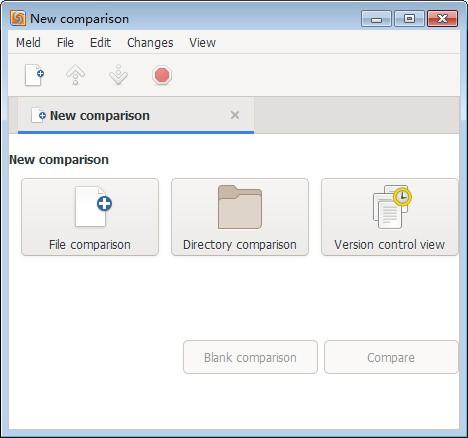Close the Meld window
Image resolution: width=468 pixels, height=438 pixels.
443,19
